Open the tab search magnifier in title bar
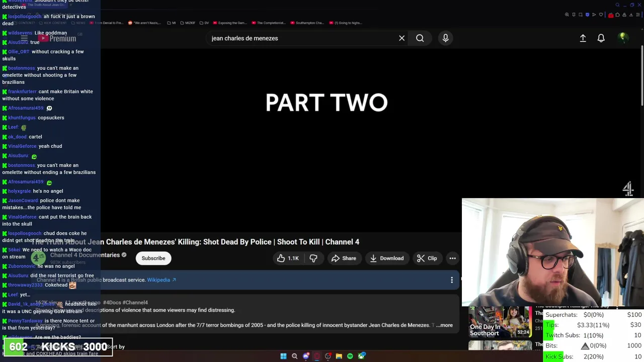Screen dimensions: 644x362 pos(617,5)
